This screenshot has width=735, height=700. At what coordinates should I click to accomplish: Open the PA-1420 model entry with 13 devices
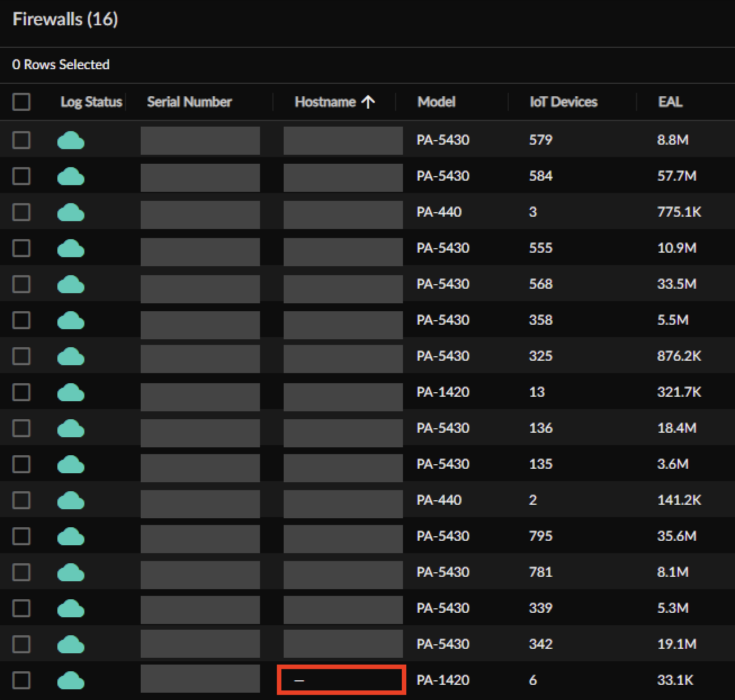[x=442, y=392]
